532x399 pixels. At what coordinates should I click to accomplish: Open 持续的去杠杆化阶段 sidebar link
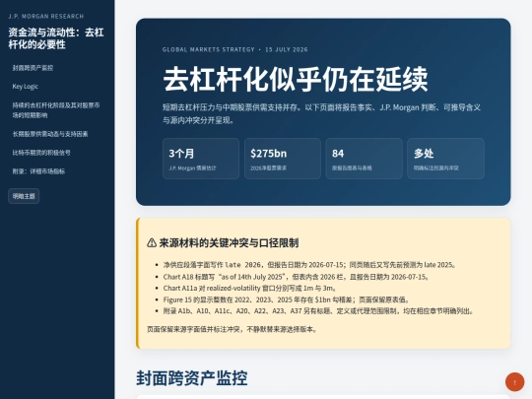point(56,110)
